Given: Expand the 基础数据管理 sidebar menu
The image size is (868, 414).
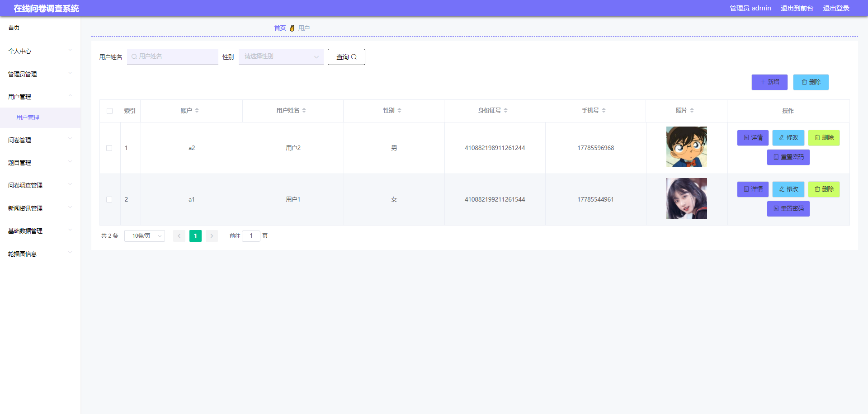Looking at the screenshot, I should click(40, 231).
